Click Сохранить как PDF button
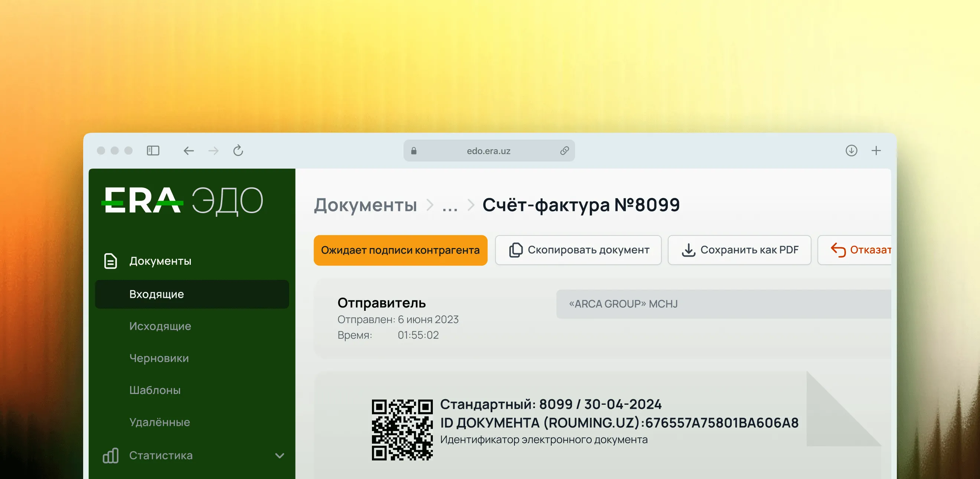Image resolution: width=980 pixels, height=479 pixels. [739, 250]
